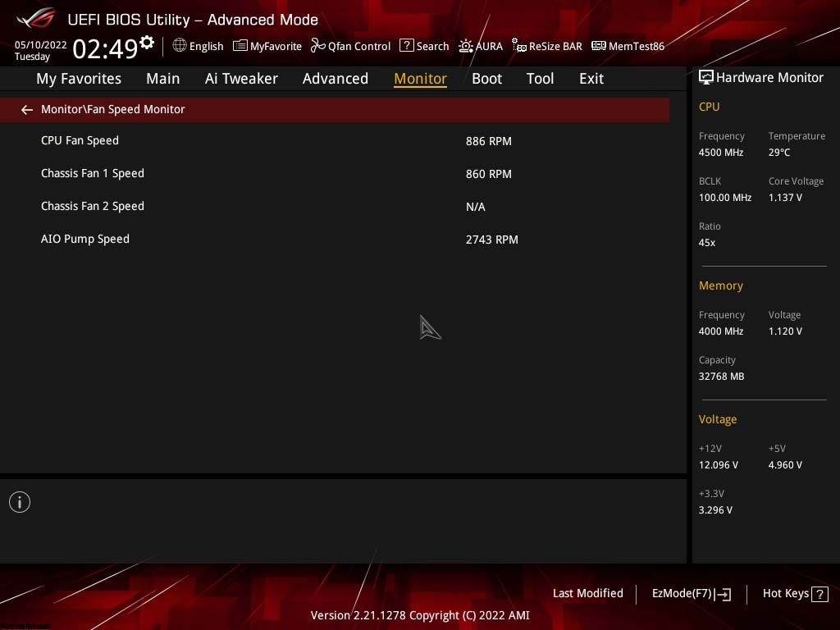
Task: Click the Search question mark icon
Action: click(407, 46)
